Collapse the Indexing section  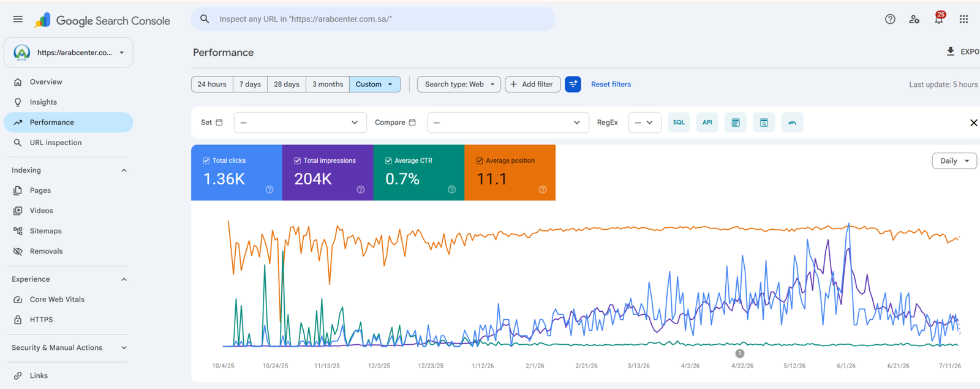coord(124,170)
